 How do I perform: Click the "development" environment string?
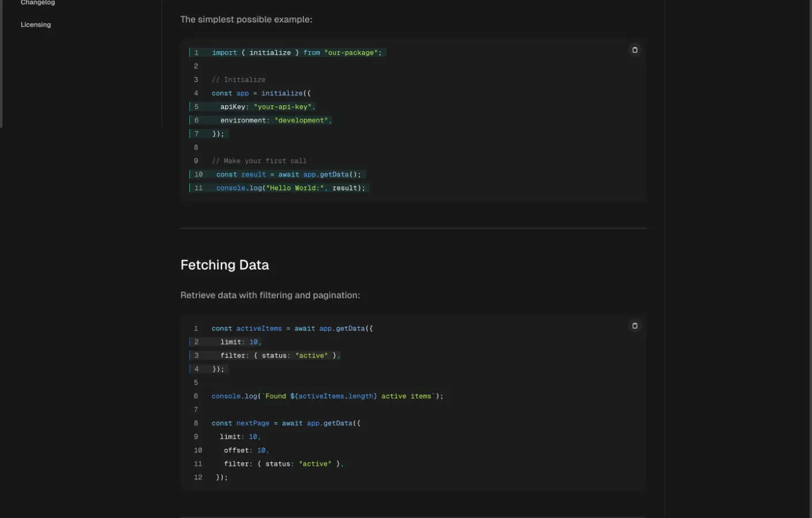point(301,120)
